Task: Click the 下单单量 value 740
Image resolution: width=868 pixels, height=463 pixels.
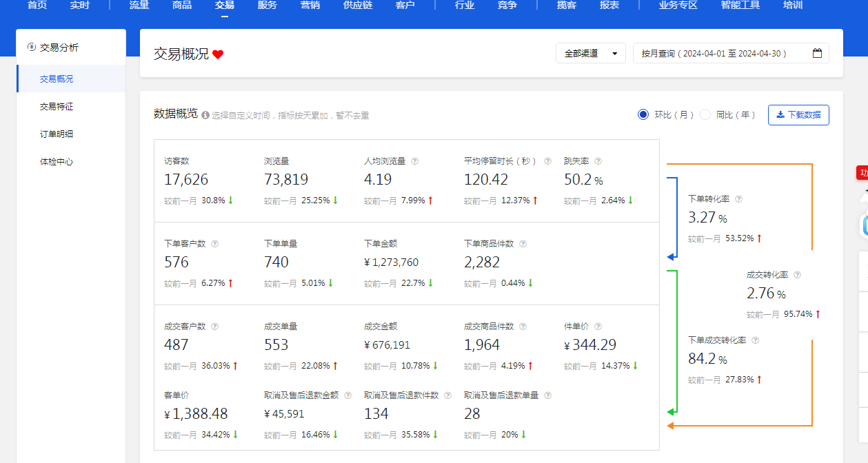Action: pyautogui.click(x=276, y=263)
